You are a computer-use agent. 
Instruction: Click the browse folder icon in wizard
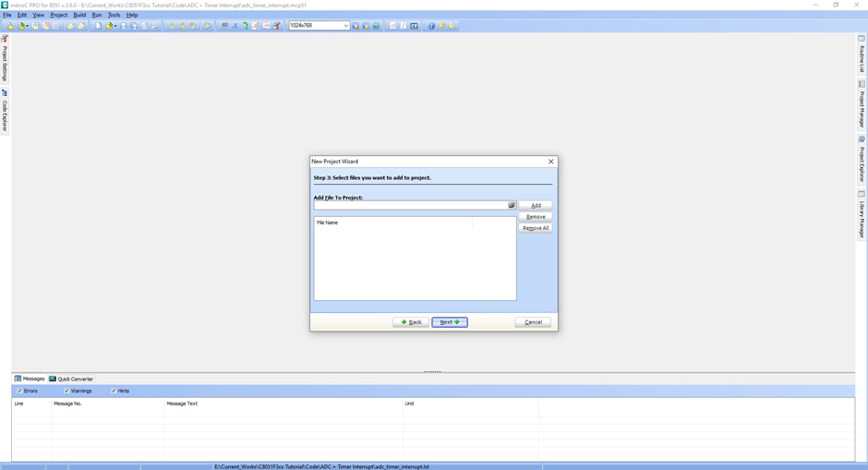(512, 205)
